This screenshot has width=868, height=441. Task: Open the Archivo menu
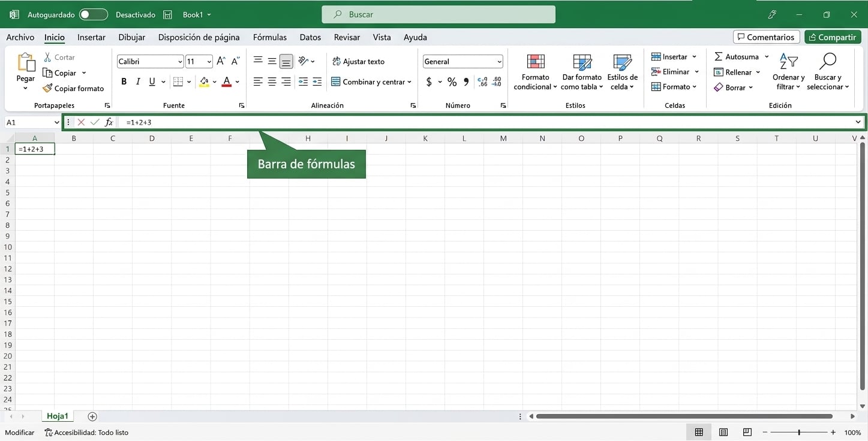[x=20, y=37]
